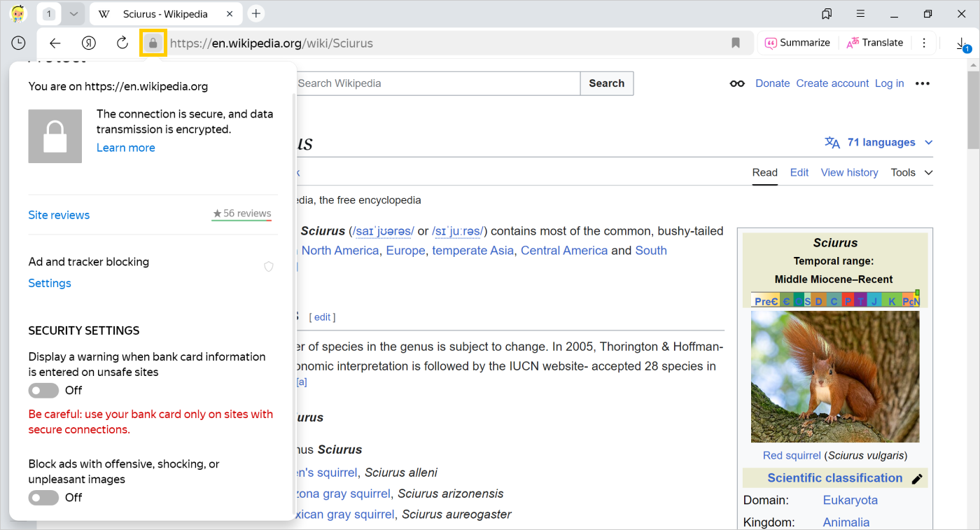Click the 56 reviews rating bar

click(242, 214)
